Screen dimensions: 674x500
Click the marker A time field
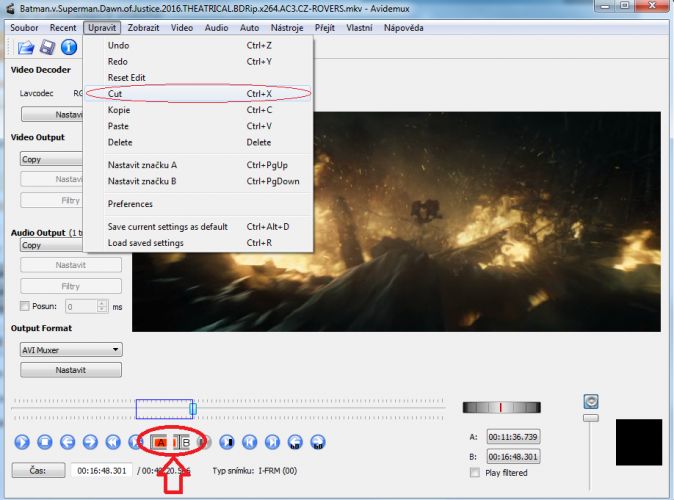[x=513, y=437]
